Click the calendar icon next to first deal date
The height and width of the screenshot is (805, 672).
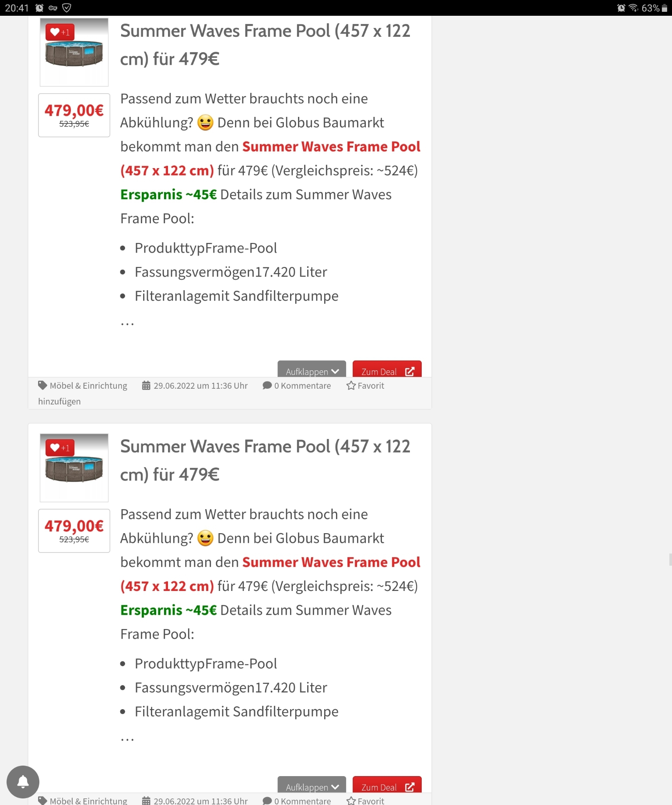[x=146, y=386]
